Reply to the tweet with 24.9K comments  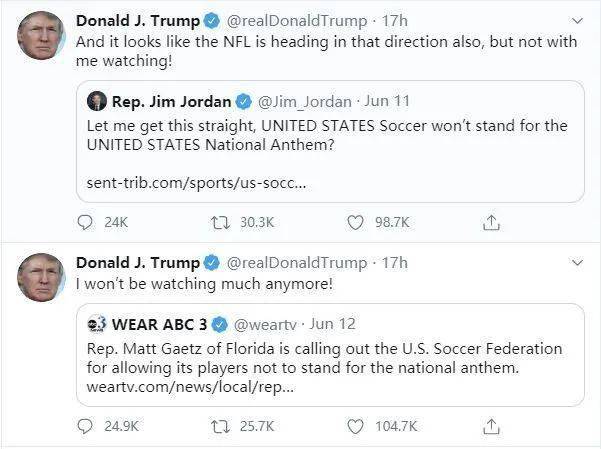point(85,426)
